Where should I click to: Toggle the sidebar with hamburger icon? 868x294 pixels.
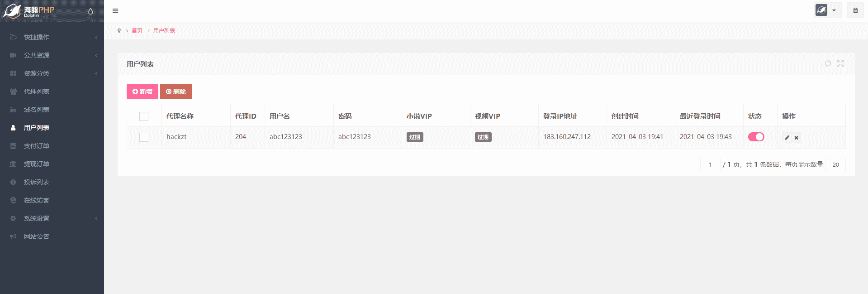[115, 11]
